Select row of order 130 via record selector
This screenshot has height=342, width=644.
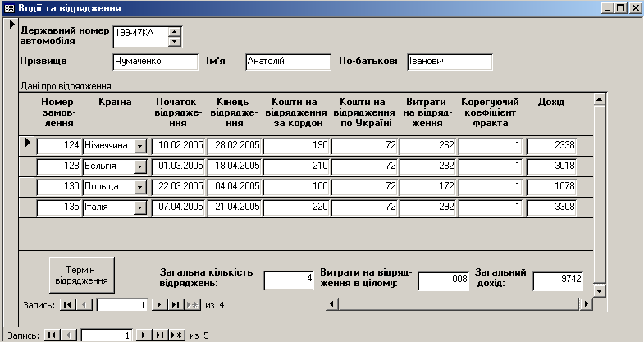point(27,187)
